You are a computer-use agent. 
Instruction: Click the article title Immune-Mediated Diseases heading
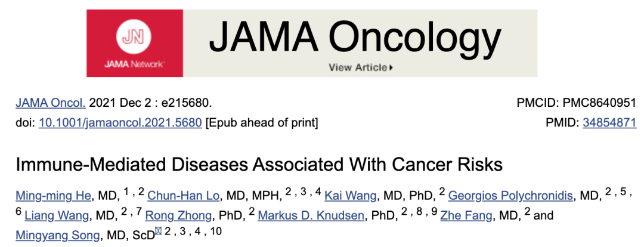(x=259, y=165)
